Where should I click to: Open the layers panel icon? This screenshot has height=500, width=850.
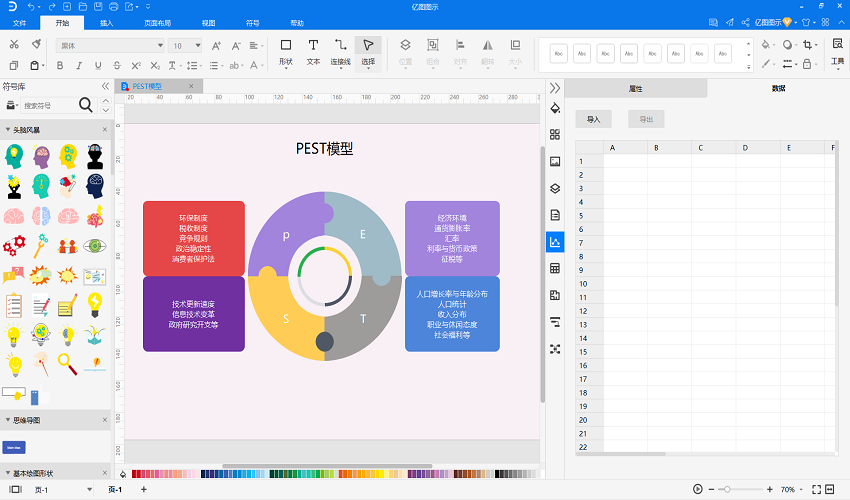point(555,188)
